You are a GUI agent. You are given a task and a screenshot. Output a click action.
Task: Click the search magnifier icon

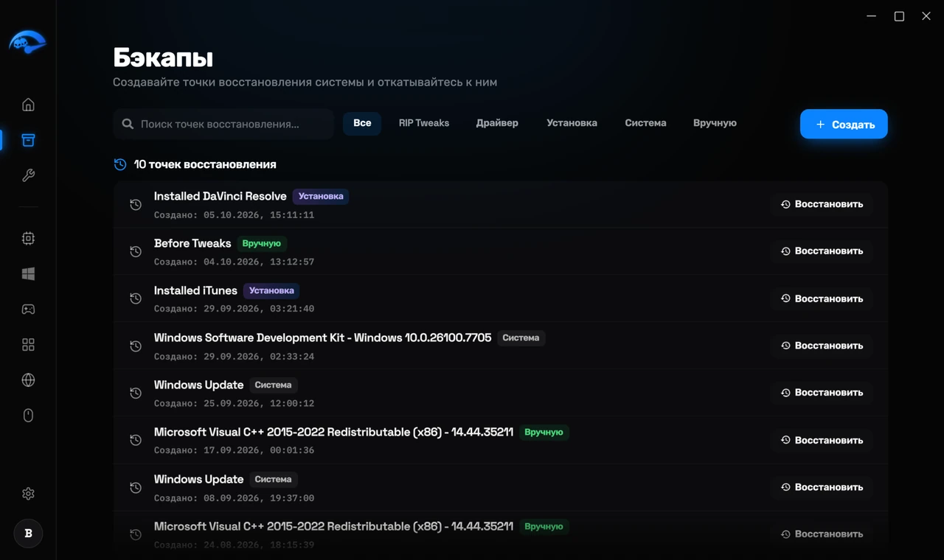pyautogui.click(x=128, y=124)
